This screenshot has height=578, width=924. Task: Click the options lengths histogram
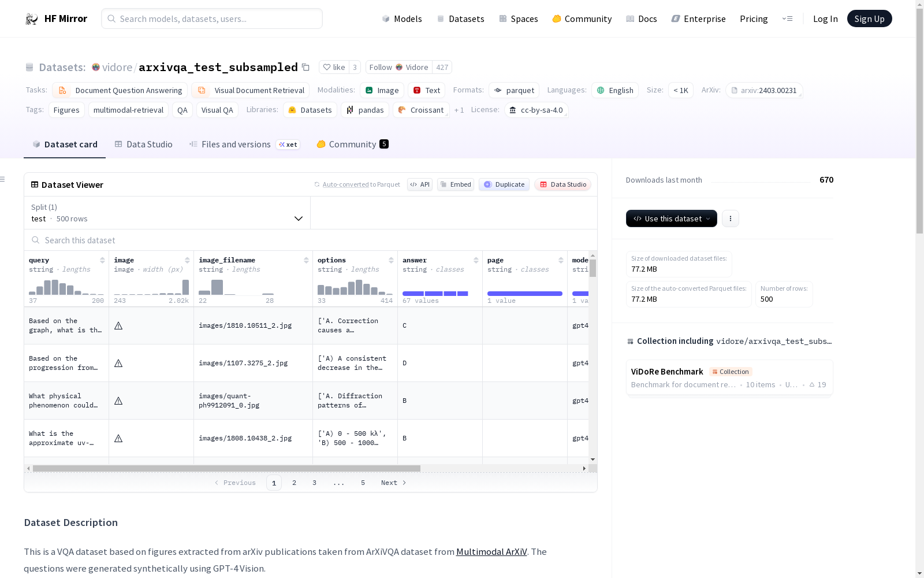pyautogui.click(x=355, y=287)
